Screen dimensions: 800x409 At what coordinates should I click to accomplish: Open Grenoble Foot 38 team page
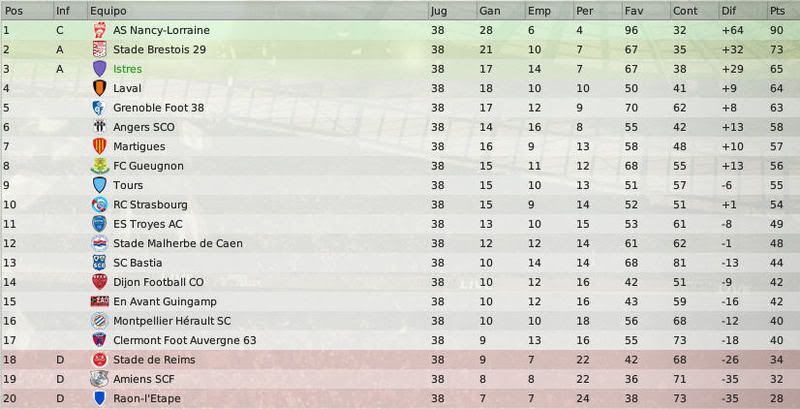(x=159, y=108)
